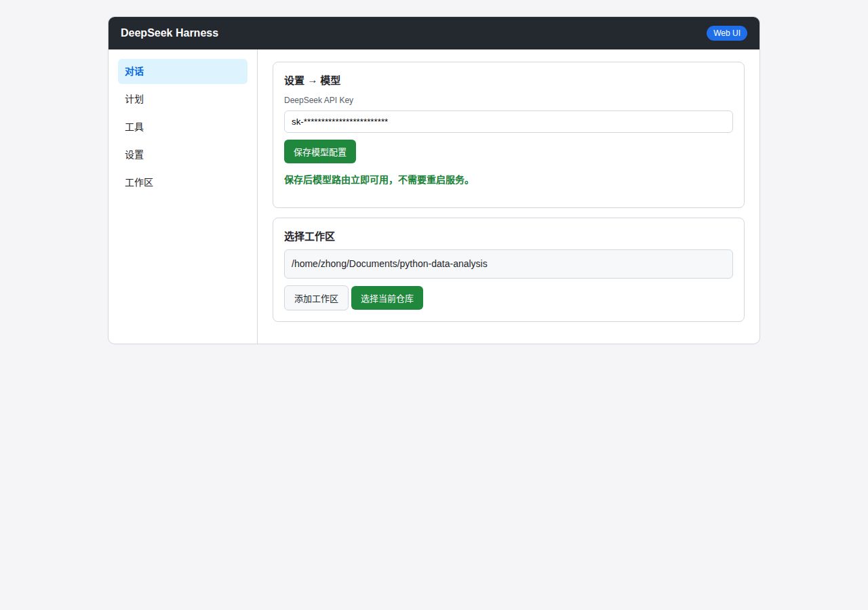Click the 选择当前仓库 button
868x610 pixels.
(x=387, y=298)
